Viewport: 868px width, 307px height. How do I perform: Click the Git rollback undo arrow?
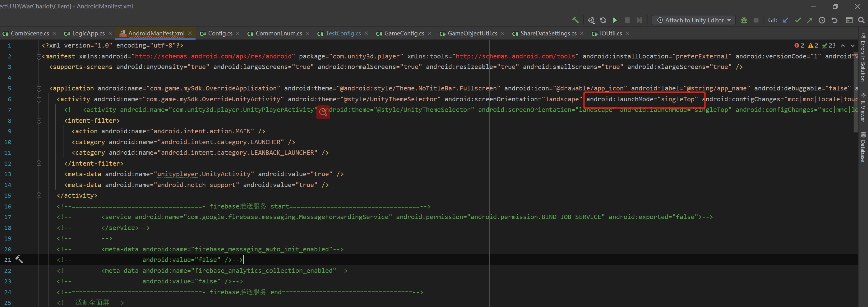pos(834,20)
